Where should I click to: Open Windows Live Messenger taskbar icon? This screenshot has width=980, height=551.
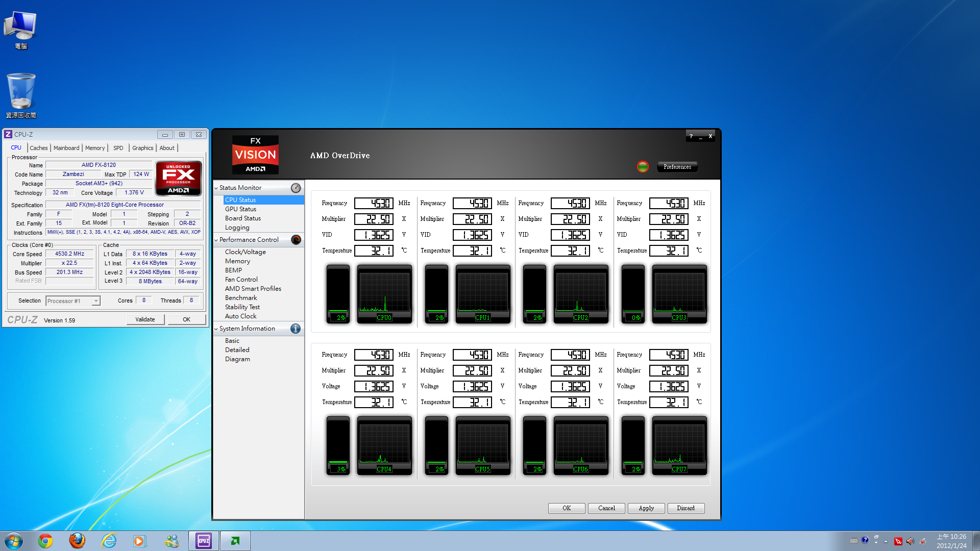tap(172, 541)
